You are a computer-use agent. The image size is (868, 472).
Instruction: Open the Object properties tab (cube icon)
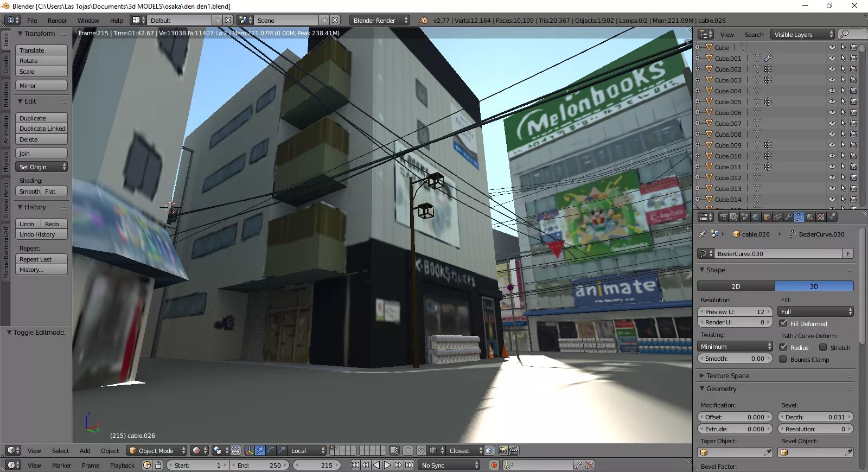pyautogui.click(x=767, y=217)
